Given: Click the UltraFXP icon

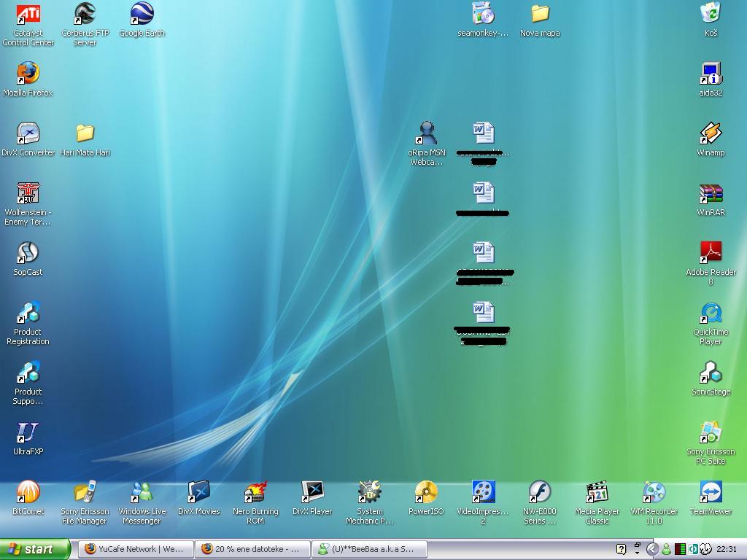Looking at the screenshot, I should 28,432.
